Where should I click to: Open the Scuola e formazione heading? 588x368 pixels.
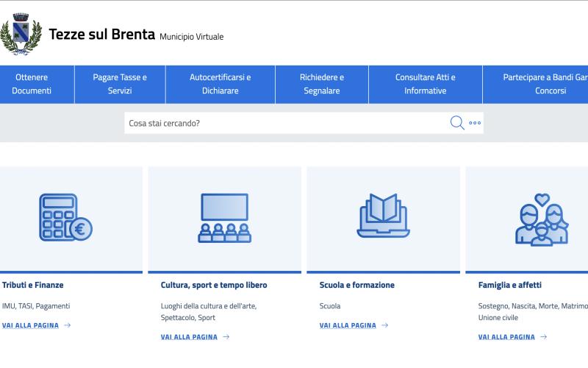click(x=357, y=285)
